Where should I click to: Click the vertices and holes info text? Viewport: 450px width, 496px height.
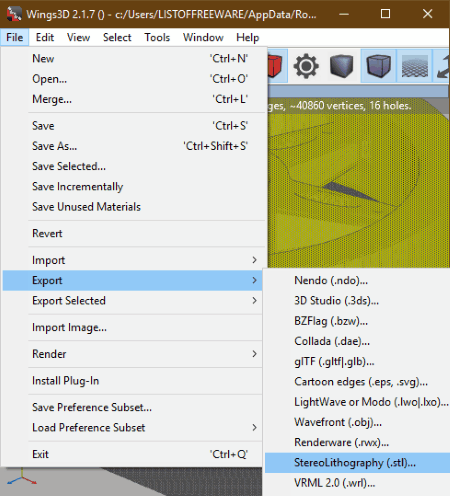[x=340, y=106]
